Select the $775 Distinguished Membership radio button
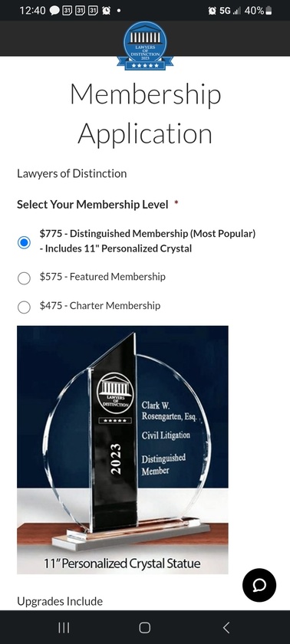This screenshot has width=290, height=644. (24, 242)
